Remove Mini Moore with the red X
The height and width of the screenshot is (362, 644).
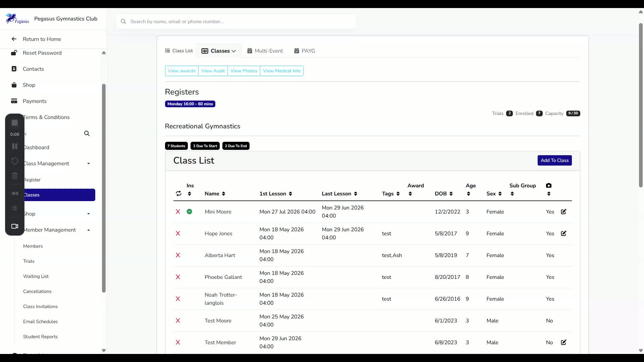pyautogui.click(x=178, y=212)
